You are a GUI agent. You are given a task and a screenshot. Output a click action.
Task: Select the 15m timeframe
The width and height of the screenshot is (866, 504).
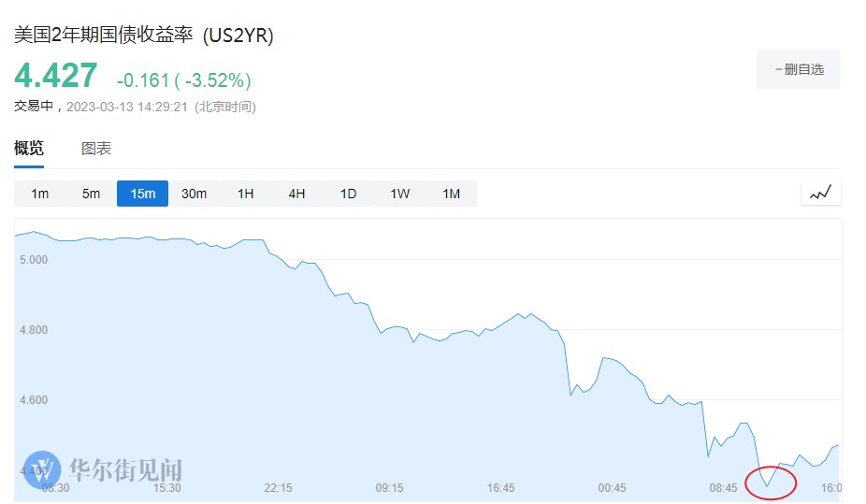coord(142,194)
